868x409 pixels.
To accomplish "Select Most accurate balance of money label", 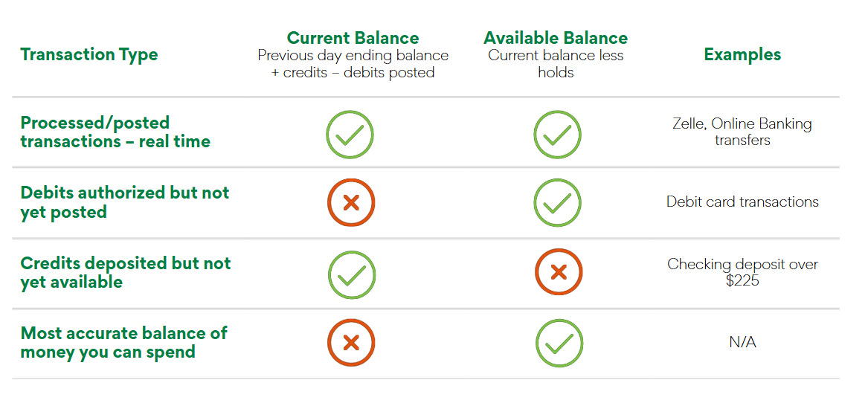I will [x=123, y=342].
